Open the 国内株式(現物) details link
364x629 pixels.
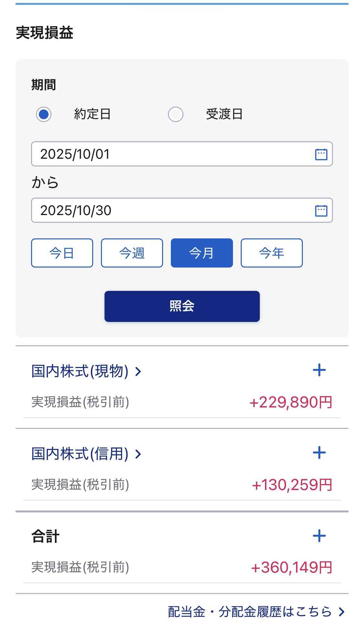tap(80, 371)
